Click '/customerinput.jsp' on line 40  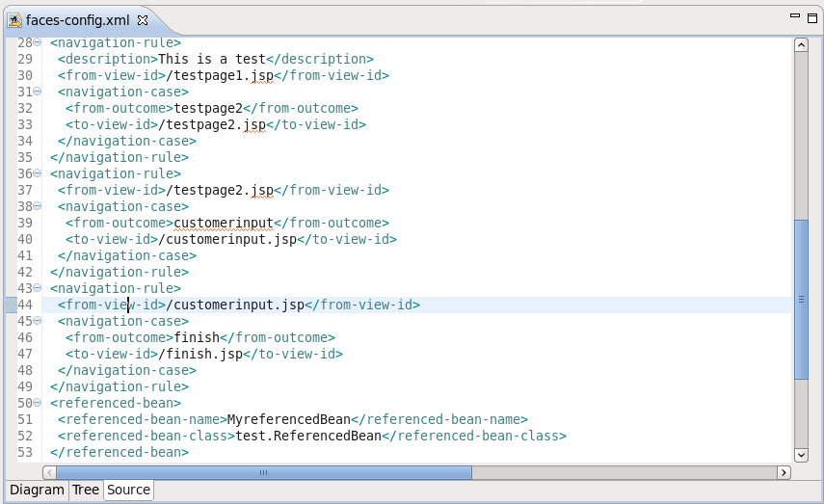click(227, 239)
